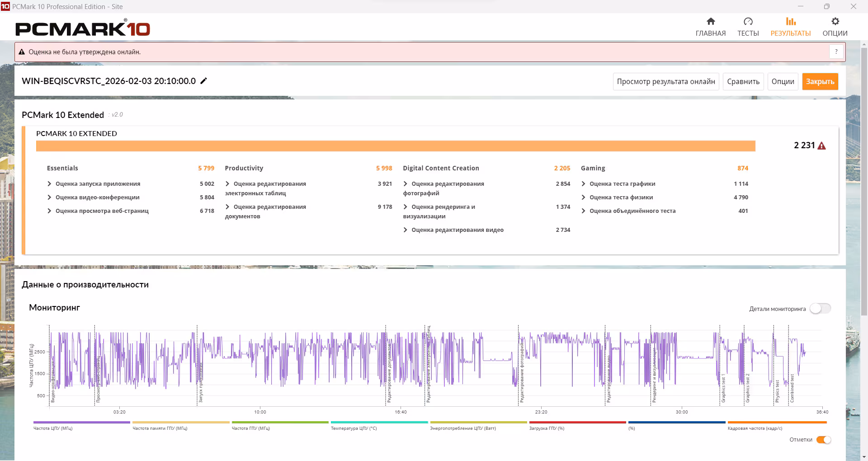Screen dimensions: 868x461
Task: Select the CPU temperature teal legend bar
Action: [379, 423]
